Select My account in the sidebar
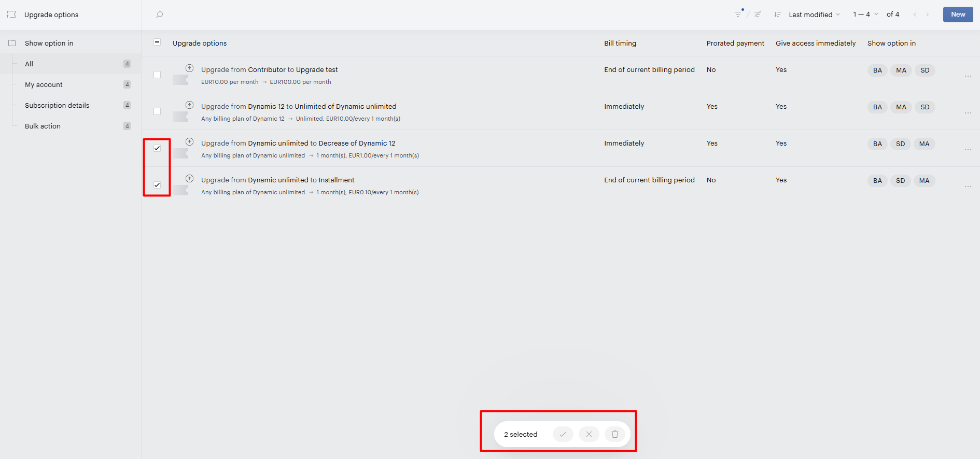Viewport: 980px width, 459px height. coord(71,84)
